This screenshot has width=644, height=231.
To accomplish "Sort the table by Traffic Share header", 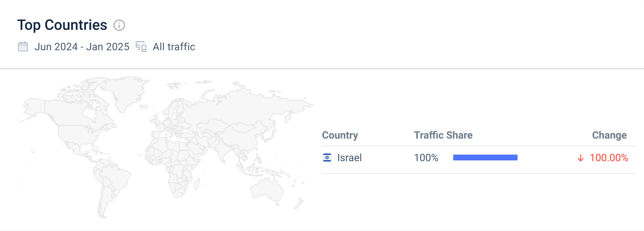I will [443, 135].
